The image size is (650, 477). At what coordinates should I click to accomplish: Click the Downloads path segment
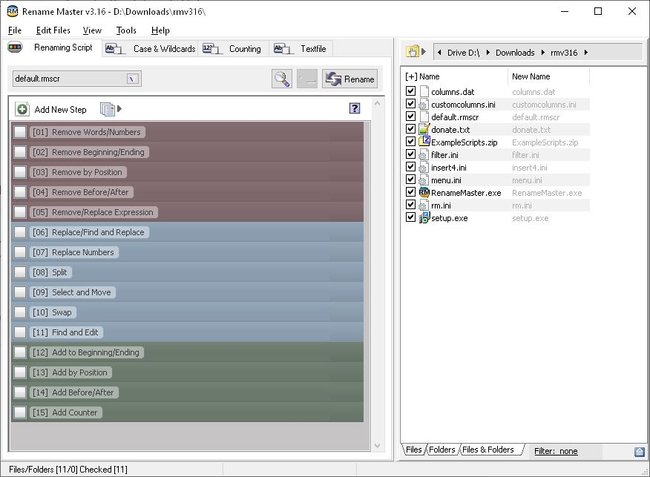[x=515, y=53]
